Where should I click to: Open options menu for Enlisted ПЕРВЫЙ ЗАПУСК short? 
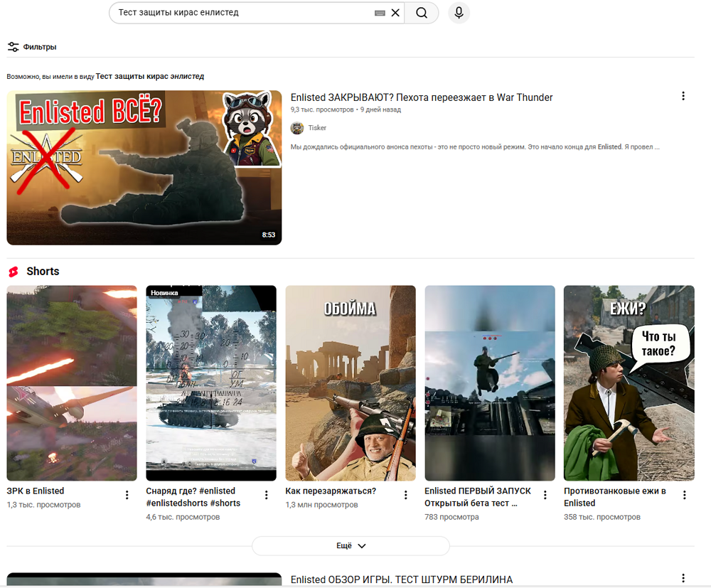tap(545, 495)
